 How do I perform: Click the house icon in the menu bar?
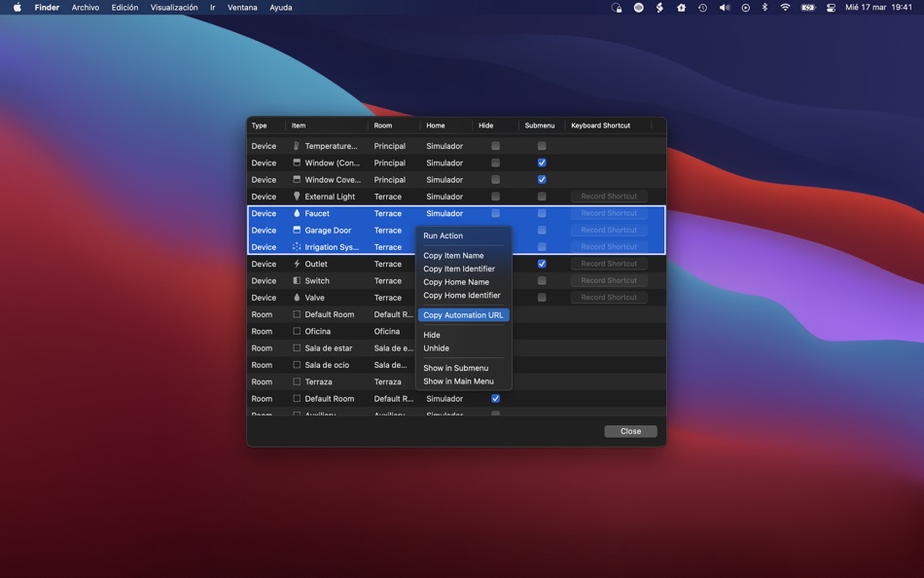point(681,8)
